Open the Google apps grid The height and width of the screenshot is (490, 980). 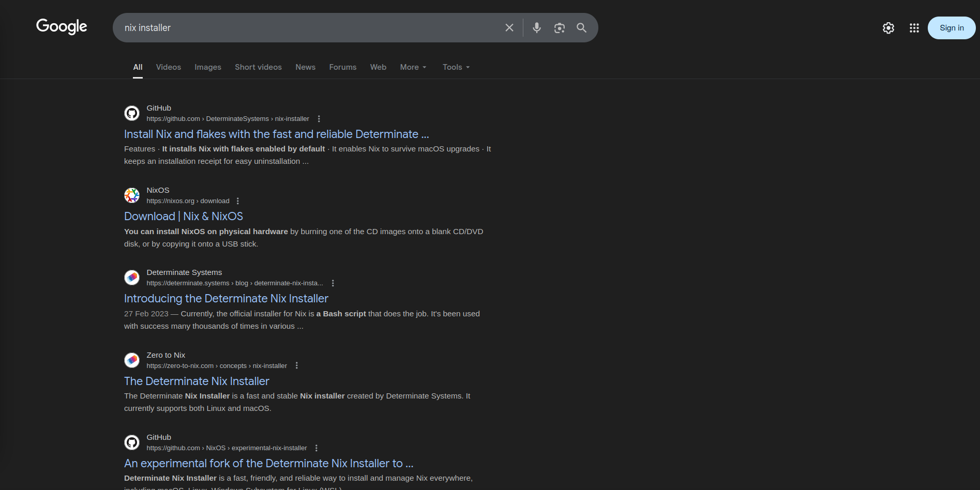pyautogui.click(x=914, y=28)
